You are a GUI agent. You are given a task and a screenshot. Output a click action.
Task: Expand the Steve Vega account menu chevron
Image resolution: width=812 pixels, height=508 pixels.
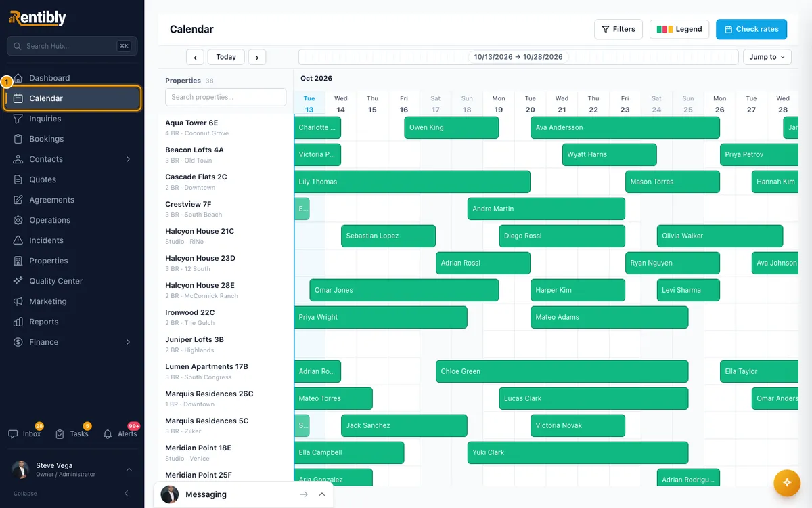tap(129, 469)
